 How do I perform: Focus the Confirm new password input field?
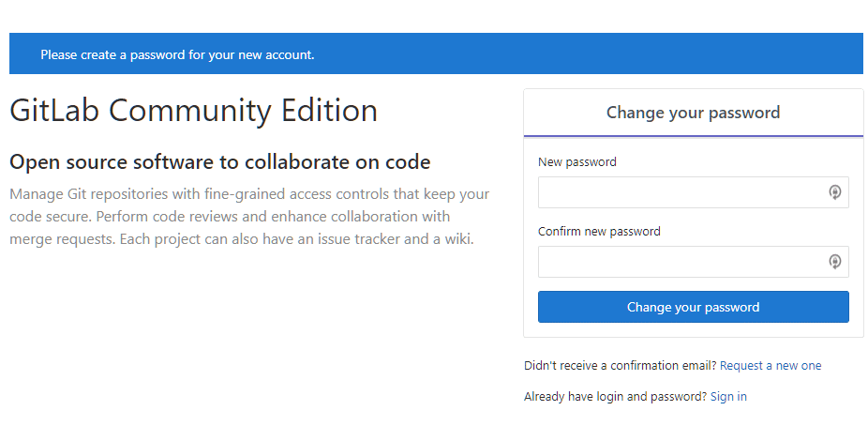click(x=693, y=262)
